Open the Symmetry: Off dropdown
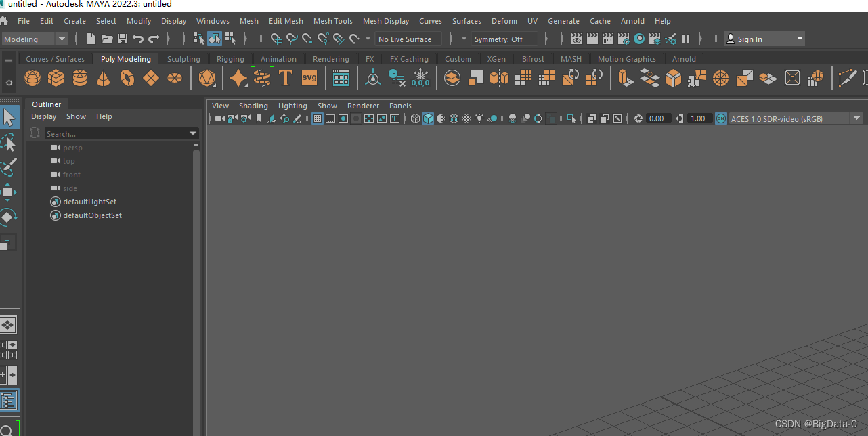Screen dimensions: 868x436 [505, 39]
